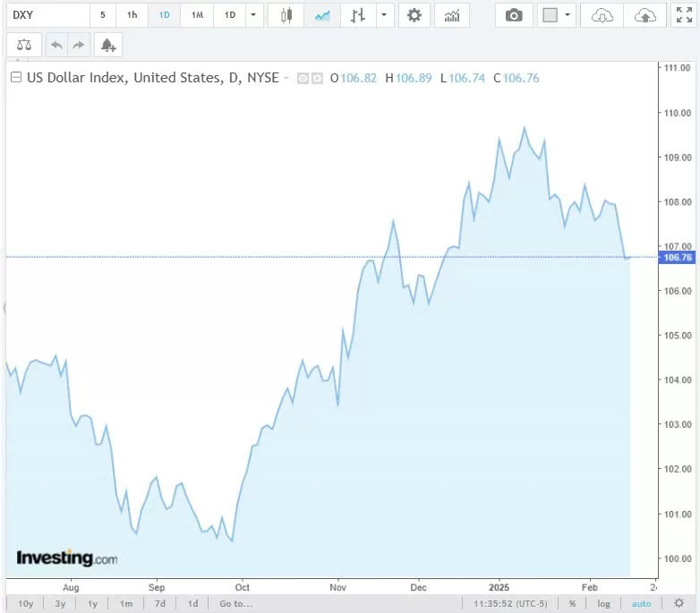Open the chart style dropdown arrow
700x613 pixels.
pyautogui.click(x=384, y=15)
